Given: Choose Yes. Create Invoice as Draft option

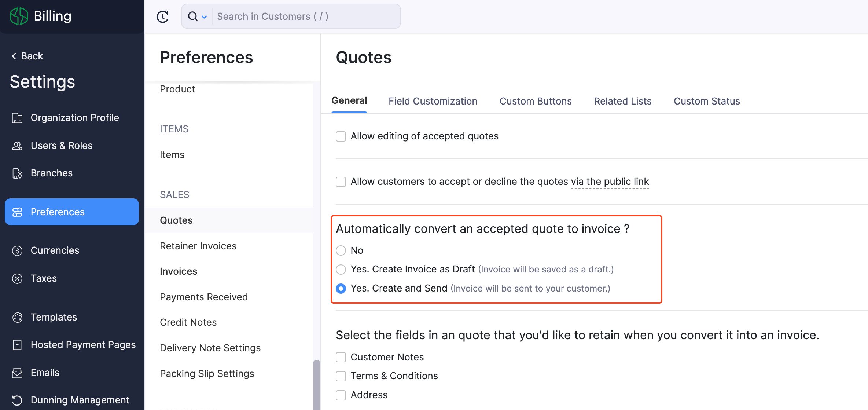Looking at the screenshot, I should point(341,269).
